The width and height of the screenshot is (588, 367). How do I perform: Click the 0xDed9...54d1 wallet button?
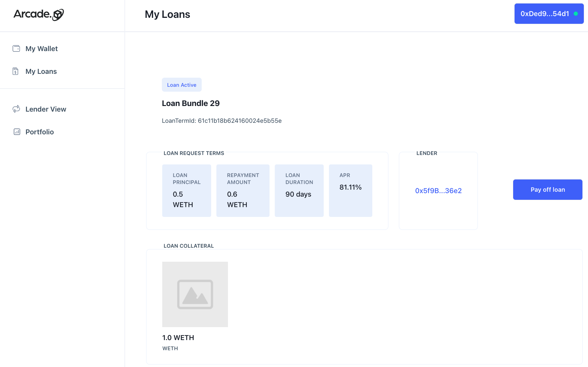tap(549, 14)
